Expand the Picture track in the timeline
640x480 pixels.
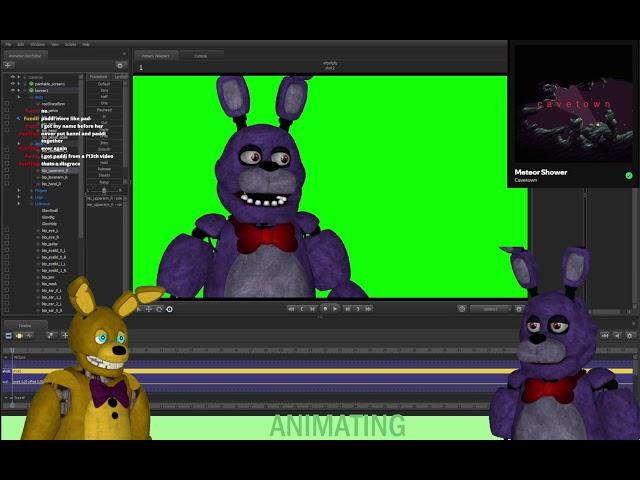pos(6,358)
